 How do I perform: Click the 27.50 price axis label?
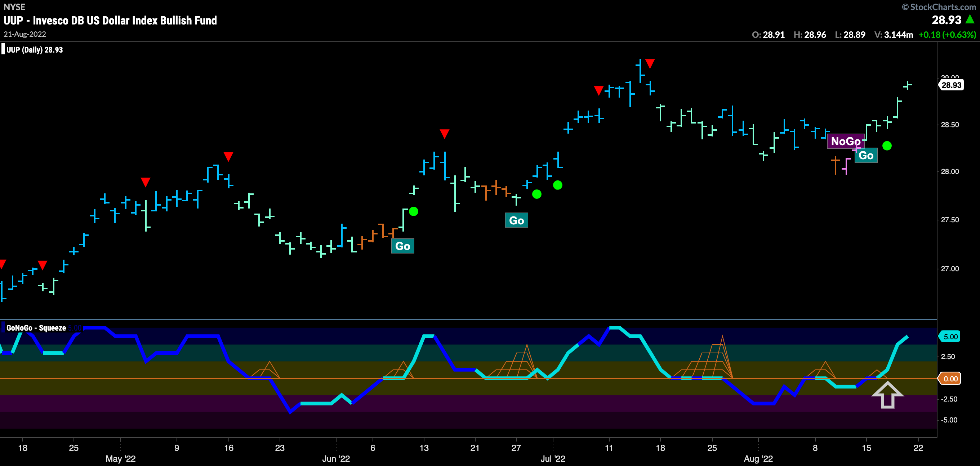pos(950,220)
